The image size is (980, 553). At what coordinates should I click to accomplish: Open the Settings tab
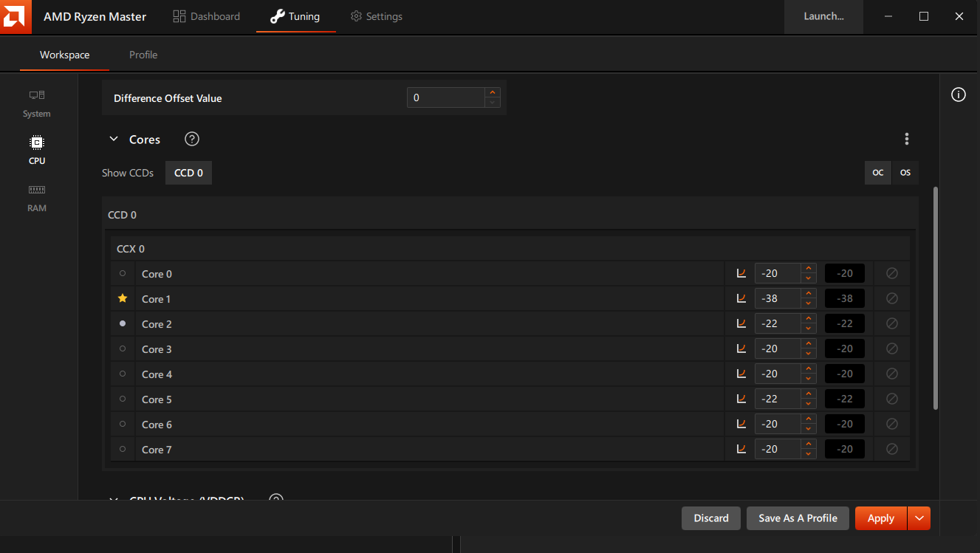coord(377,16)
